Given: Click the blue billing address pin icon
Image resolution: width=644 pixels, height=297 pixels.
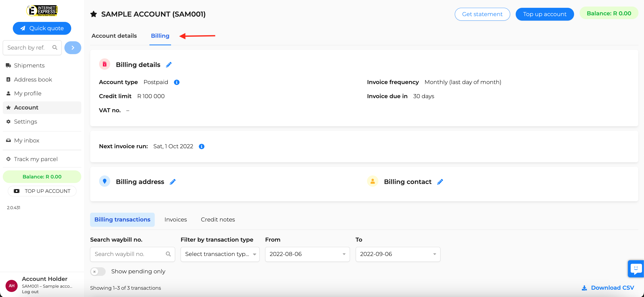Looking at the screenshot, I should tap(105, 181).
